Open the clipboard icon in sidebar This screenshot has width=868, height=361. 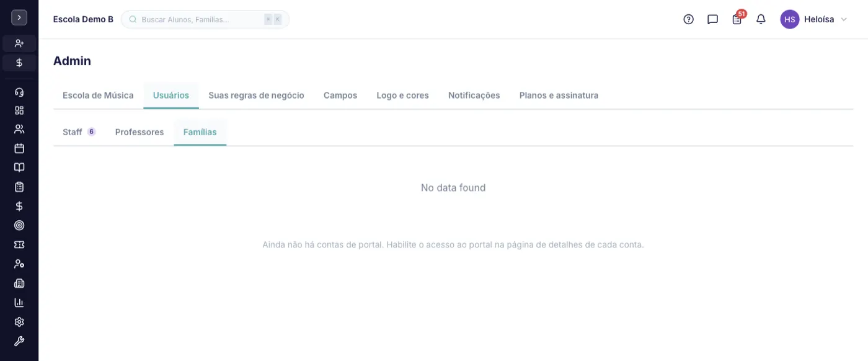pos(19,187)
